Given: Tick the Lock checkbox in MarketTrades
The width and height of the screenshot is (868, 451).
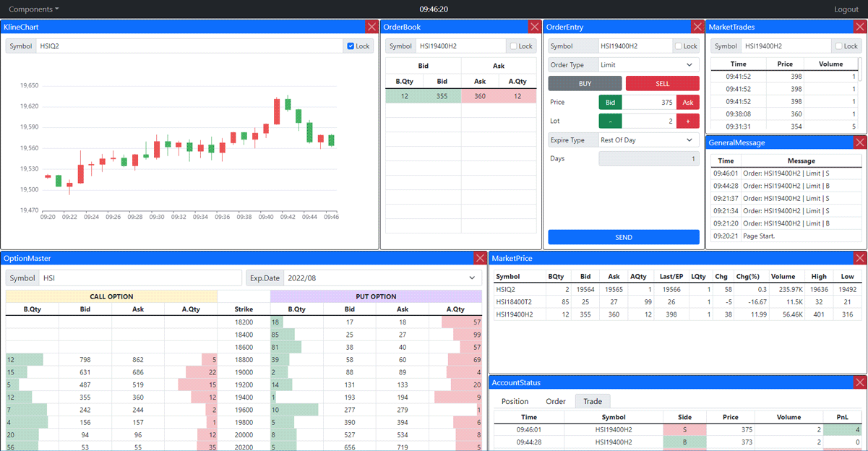Looking at the screenshot, I should point(839,46).
